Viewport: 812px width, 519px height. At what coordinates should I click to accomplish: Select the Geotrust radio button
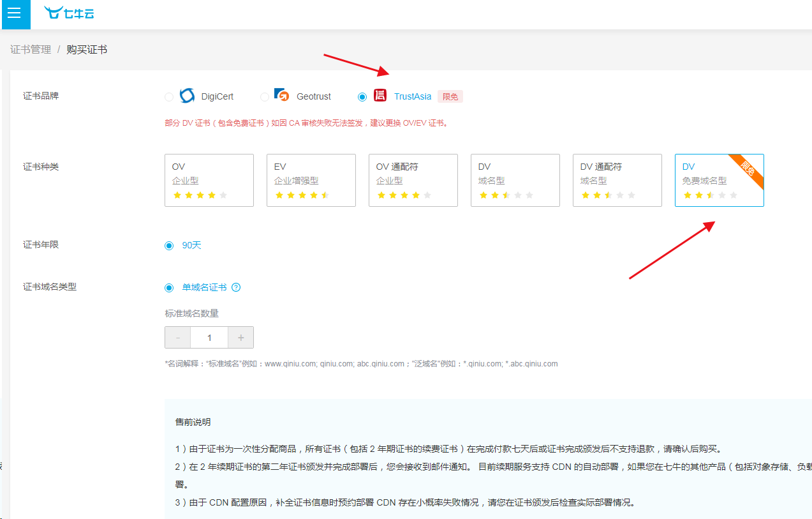click(265, 97)
